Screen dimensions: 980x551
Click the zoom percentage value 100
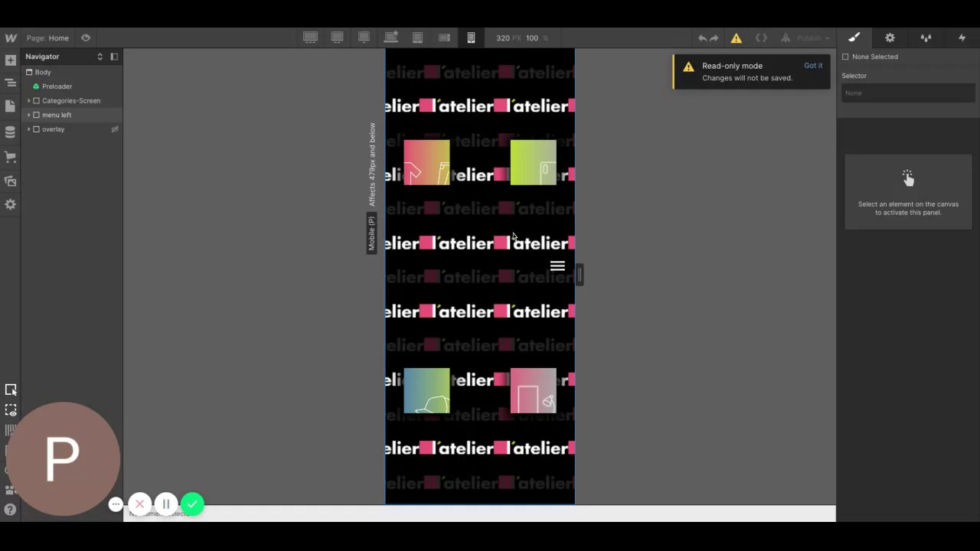(532, 38)
